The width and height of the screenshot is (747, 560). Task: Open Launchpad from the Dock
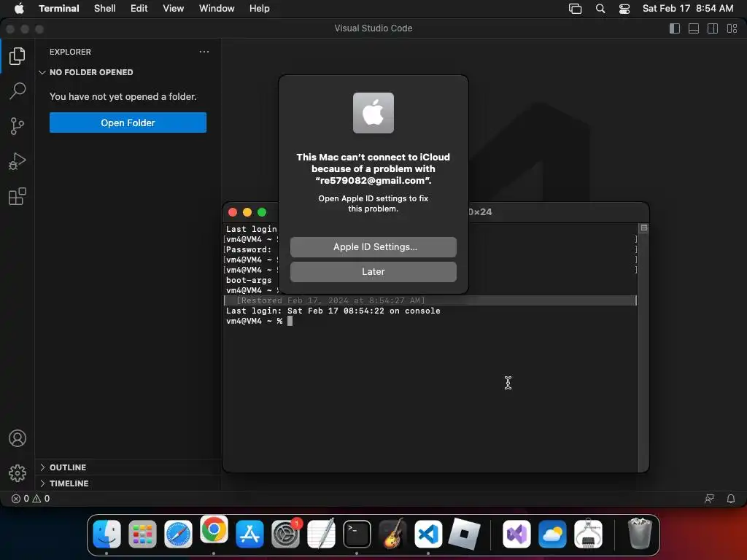tap(142, 533)
